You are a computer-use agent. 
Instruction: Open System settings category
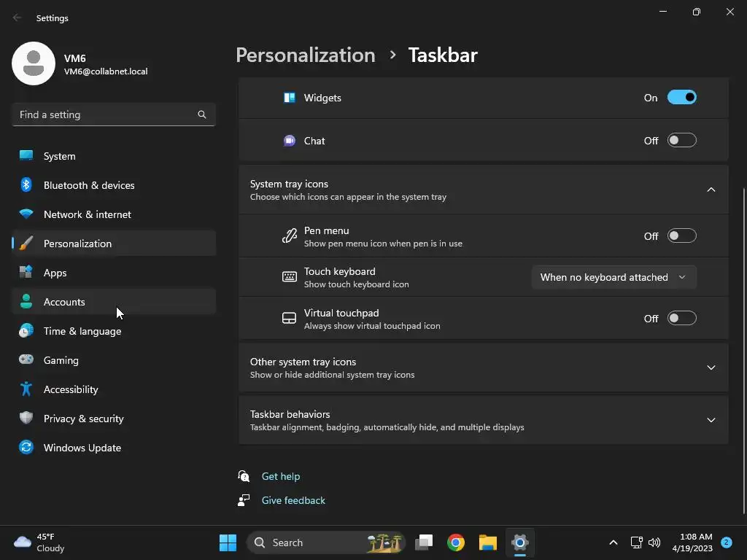coord(113,156)
